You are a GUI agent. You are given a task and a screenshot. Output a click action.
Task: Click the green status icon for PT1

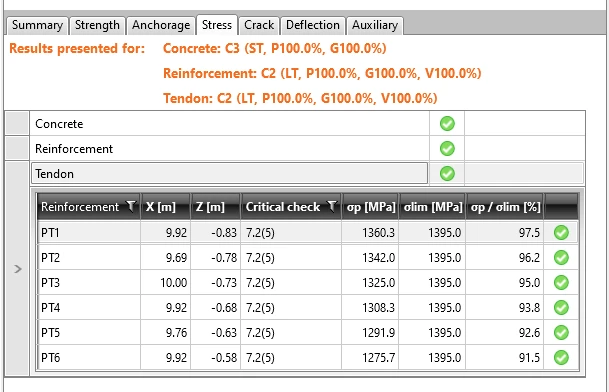pos(561,233)
